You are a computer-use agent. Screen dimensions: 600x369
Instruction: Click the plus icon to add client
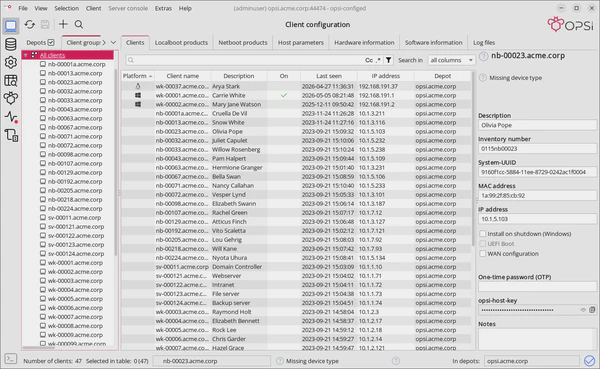[63, 24]
